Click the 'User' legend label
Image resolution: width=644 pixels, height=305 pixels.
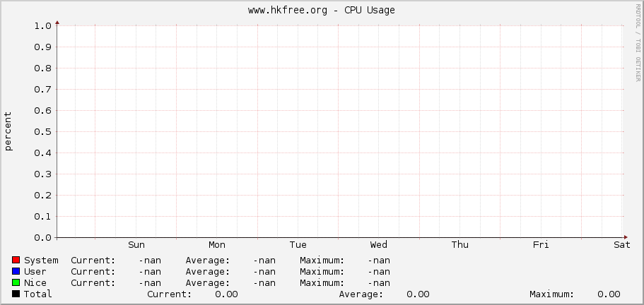click(35, 271)
